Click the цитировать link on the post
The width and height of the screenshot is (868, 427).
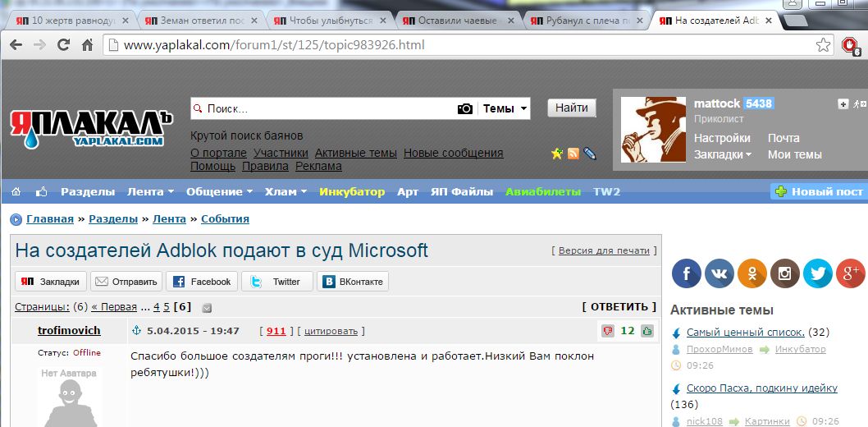pyautogui.click(x=331, y=331)
